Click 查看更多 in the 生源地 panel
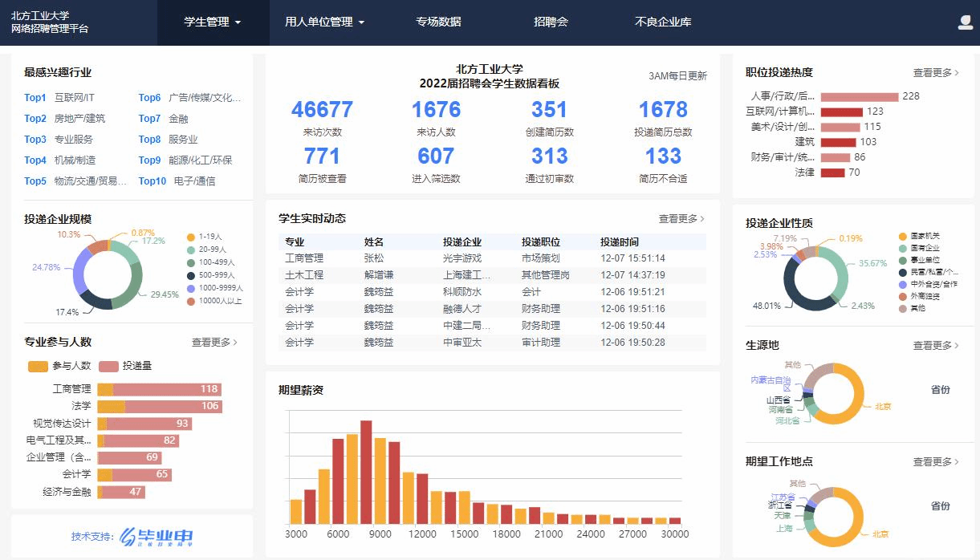The image size is (980, 560). pos(936,346)
